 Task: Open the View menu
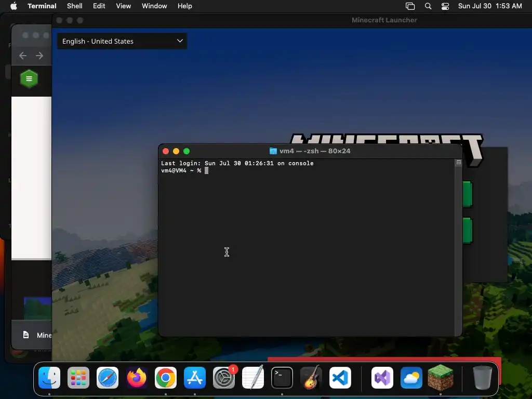124,6
